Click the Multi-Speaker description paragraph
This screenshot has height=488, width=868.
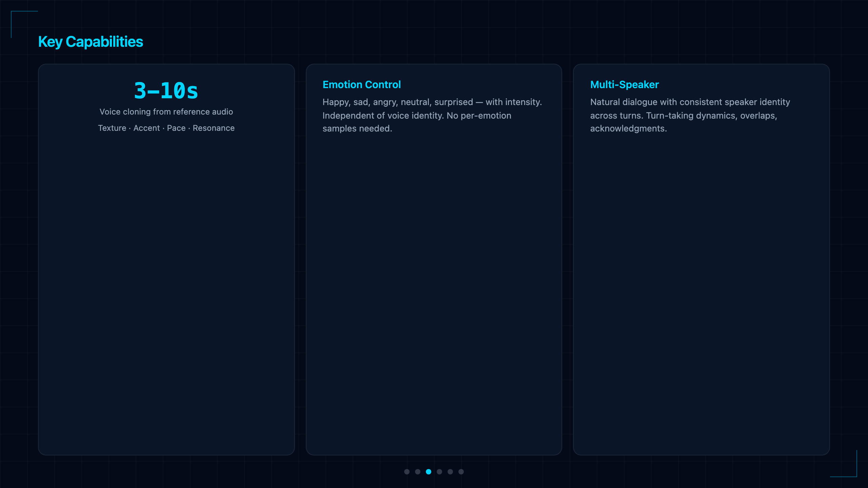click(690, 115)
